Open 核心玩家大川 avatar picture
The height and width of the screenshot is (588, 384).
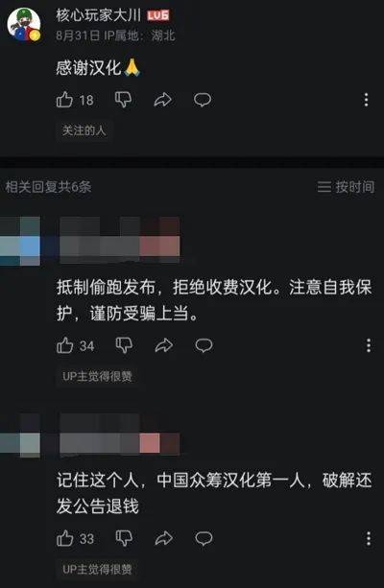click(24, 24)
